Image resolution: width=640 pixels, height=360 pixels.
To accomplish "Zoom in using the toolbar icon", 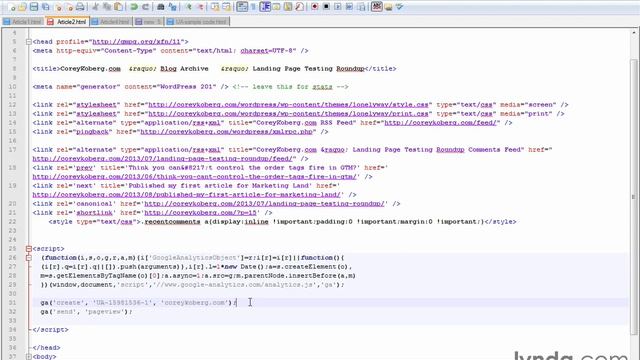I will coord(188,7).
